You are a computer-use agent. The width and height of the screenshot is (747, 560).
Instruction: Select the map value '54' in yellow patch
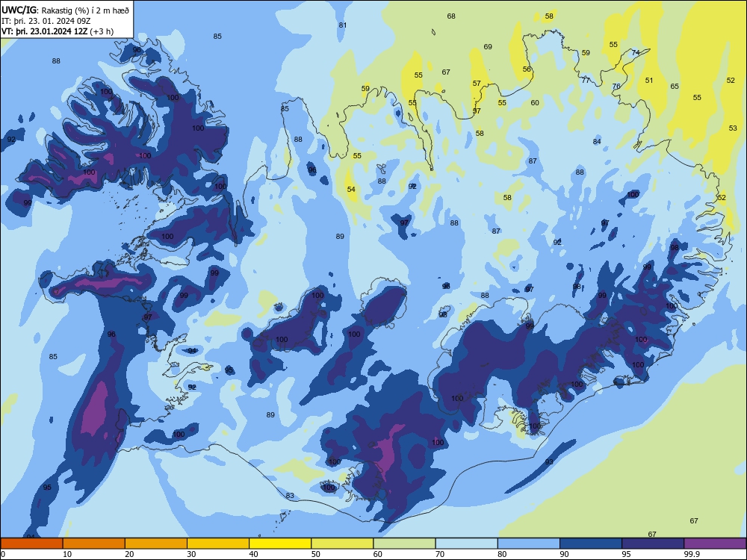(x=351, y=189)
